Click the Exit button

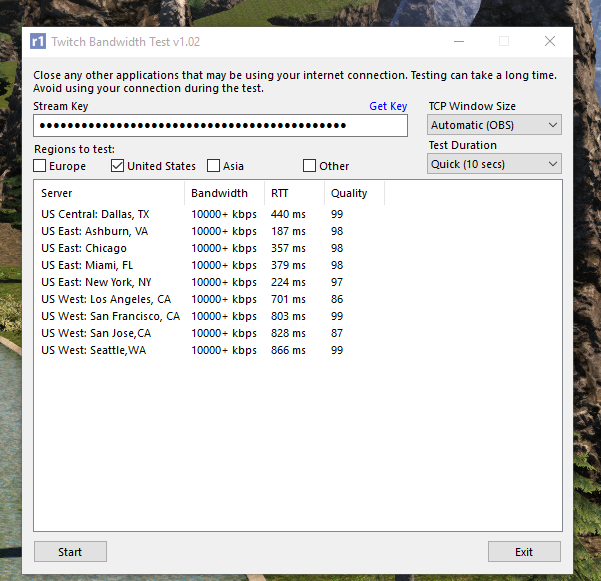point(524,552)
